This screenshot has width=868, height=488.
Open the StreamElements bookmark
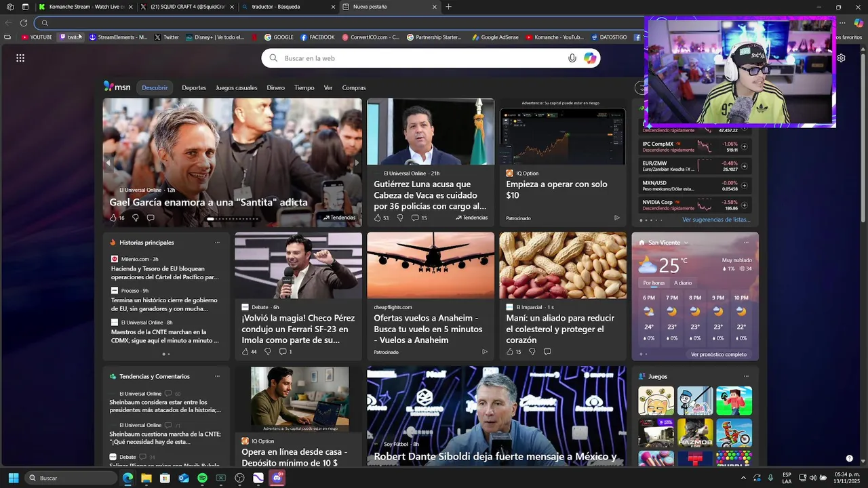click(x=118, y=37)
